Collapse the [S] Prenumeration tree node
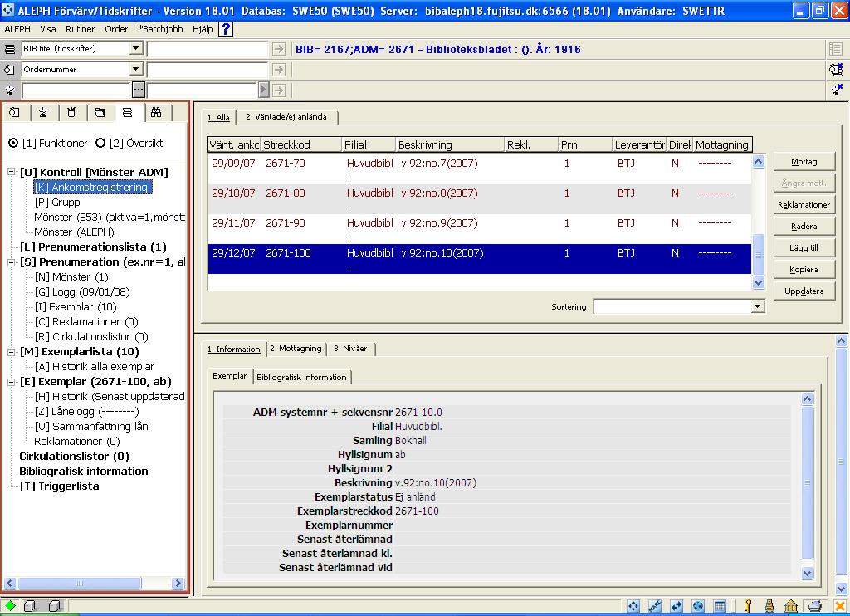 pyautogui.click(x=11, y=262)
